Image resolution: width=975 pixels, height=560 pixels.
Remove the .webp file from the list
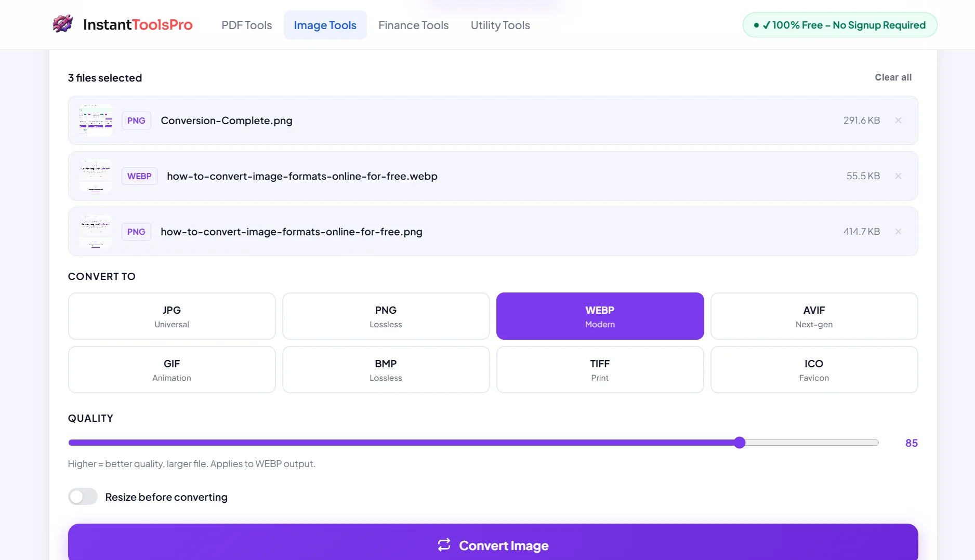pyautogui.click(x=898, y=176)
